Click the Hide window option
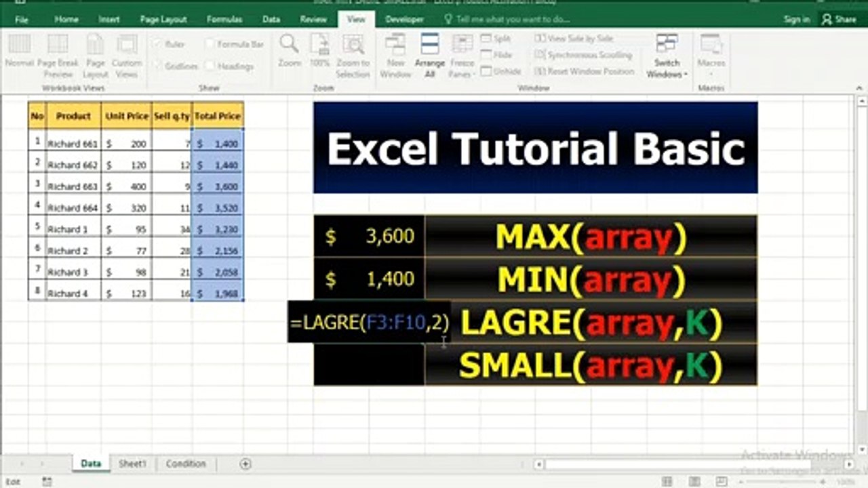This screenshot has height=488, width=868. pos(496,55)
